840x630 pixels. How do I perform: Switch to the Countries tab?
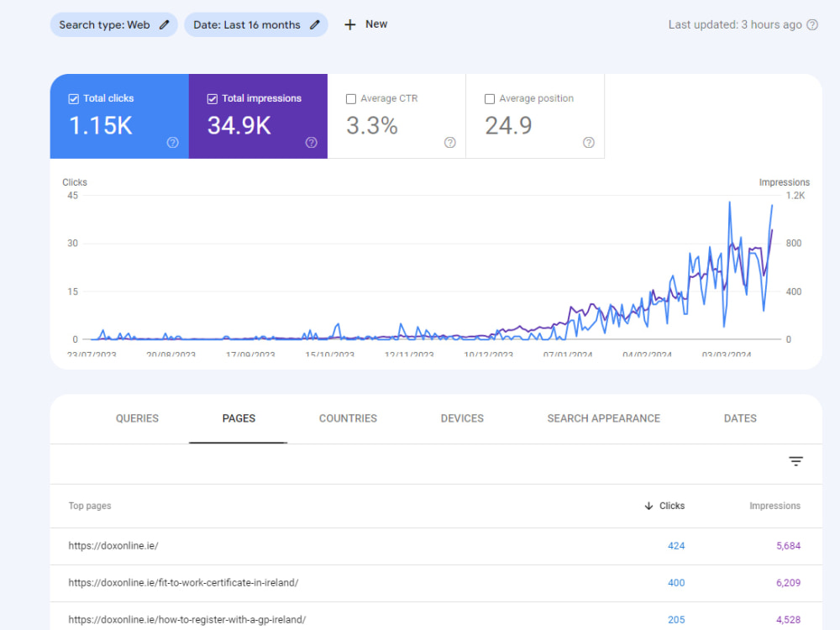coord(349,418)
